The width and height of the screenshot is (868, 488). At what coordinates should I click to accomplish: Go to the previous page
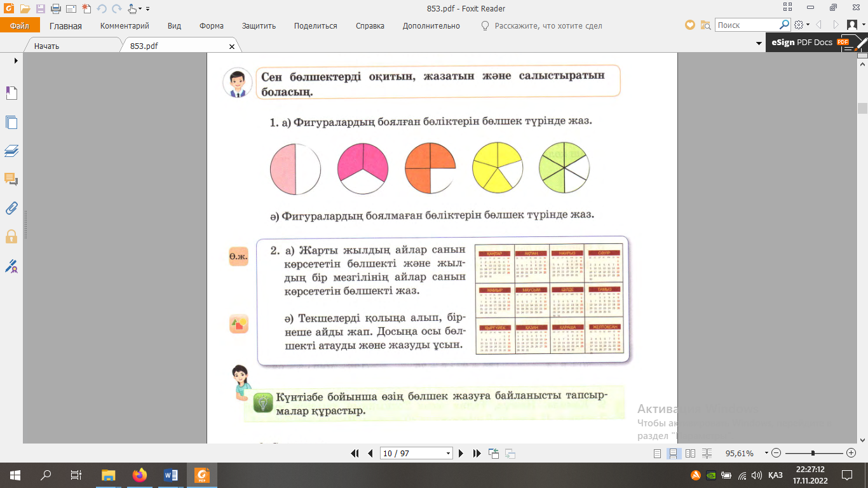tap(370, 453)
